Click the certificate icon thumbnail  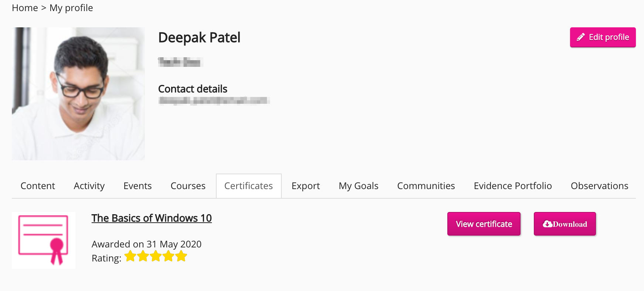43,240
